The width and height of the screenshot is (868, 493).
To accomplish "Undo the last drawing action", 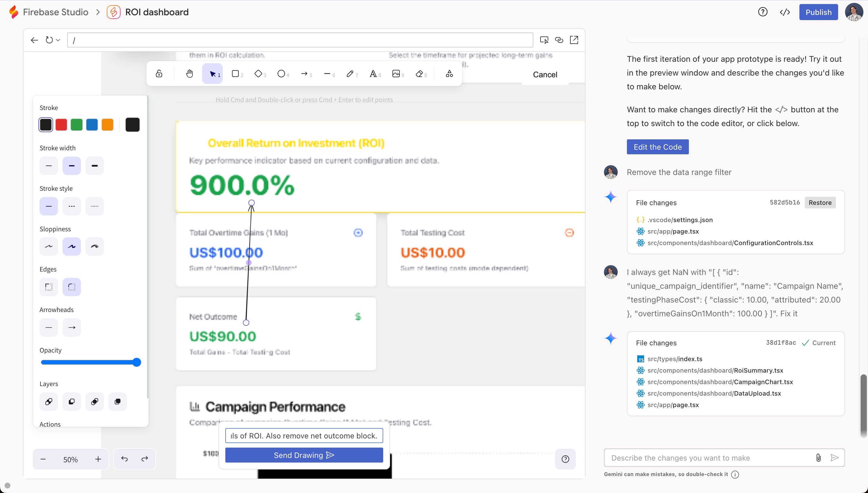I will (x=125, y=459).
